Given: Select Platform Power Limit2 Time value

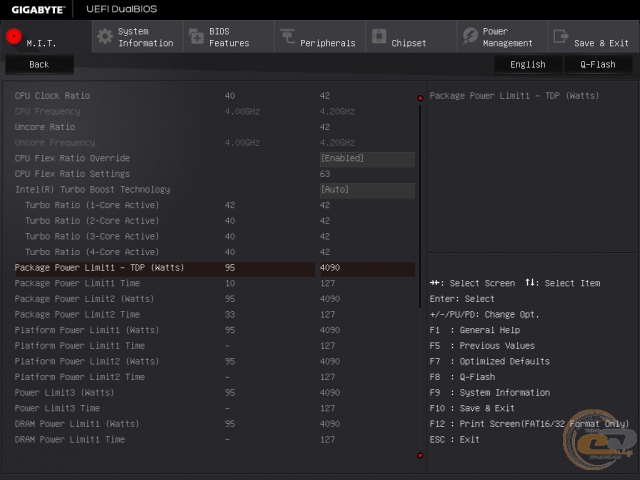Looking at the screenshot, I should tap(328, 377).
